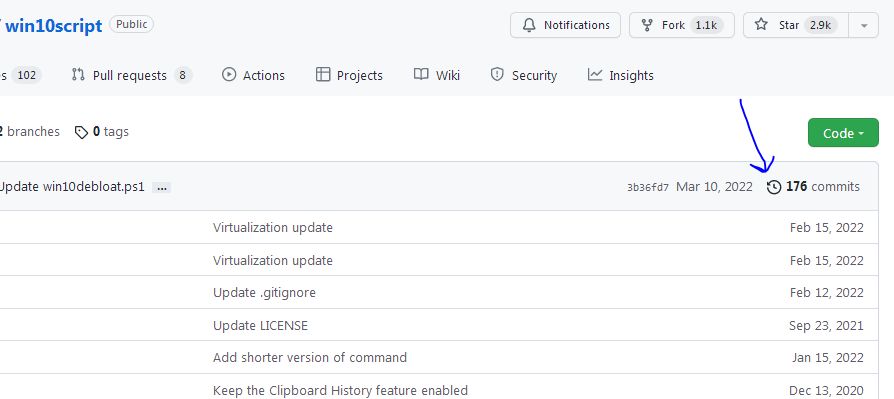Open the Insights tab
894x399 pixels.
click(x=620, y=75)
